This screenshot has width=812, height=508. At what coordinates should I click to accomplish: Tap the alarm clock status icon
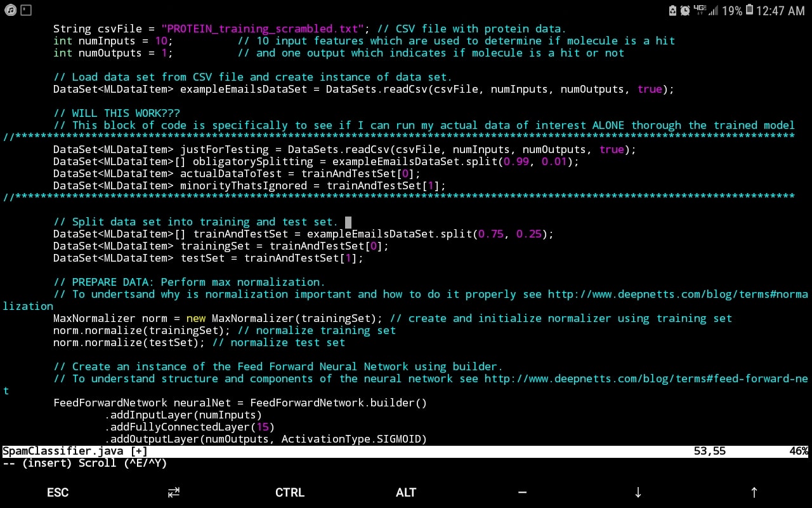tap(685, 11)
